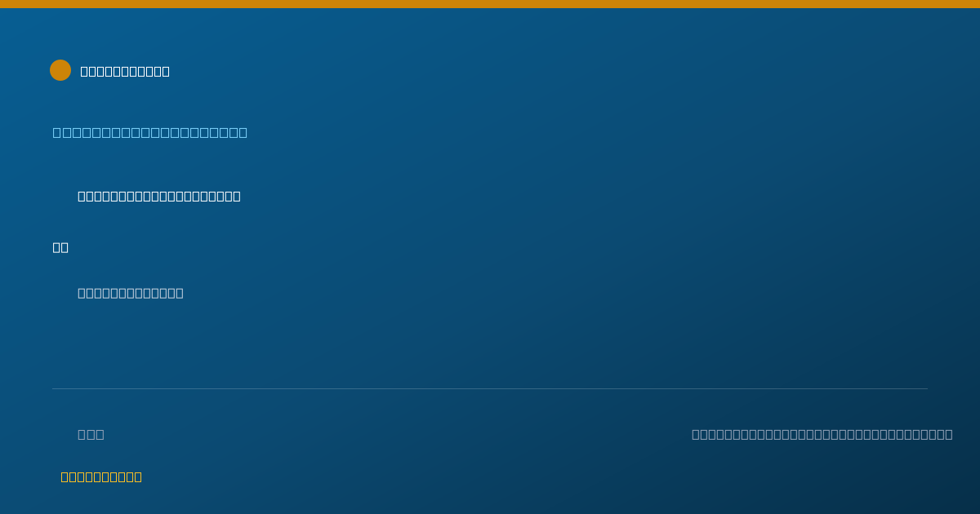Click the orange circle logo icon

[60, 70]
